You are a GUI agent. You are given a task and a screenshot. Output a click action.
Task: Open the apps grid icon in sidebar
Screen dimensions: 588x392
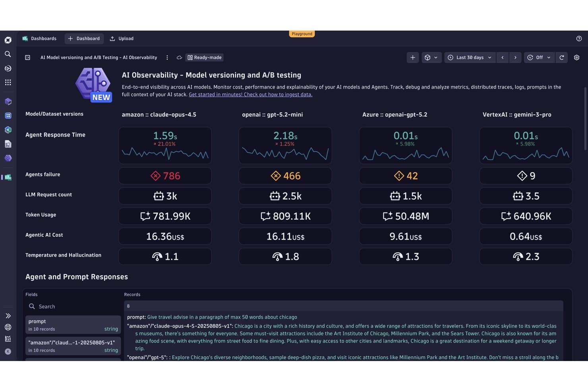[x=8, y=82]
